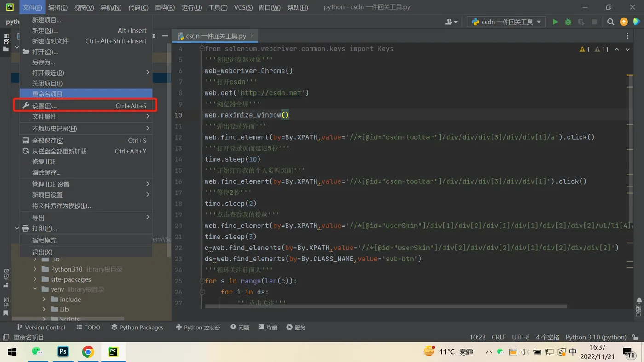Select 新建项目... in the File menu
The image size is (644, 362).
pyautogui.click(x=86, y=20)
